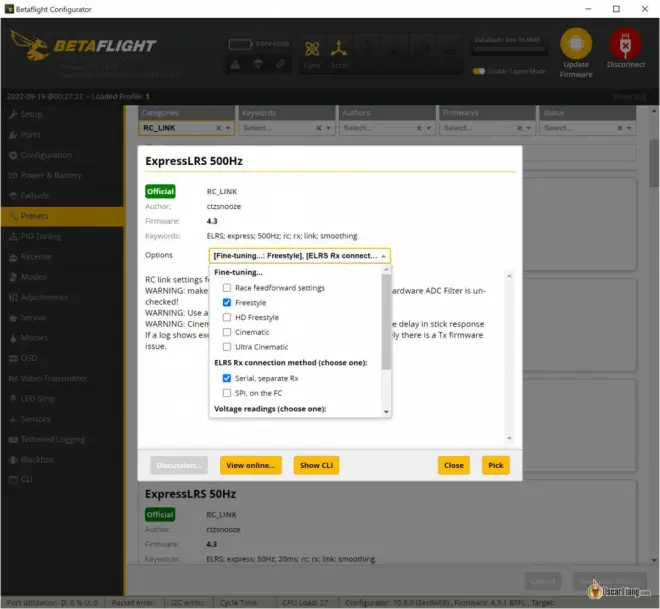Click the Video Transmitter sidebar icon

point(13,378)
